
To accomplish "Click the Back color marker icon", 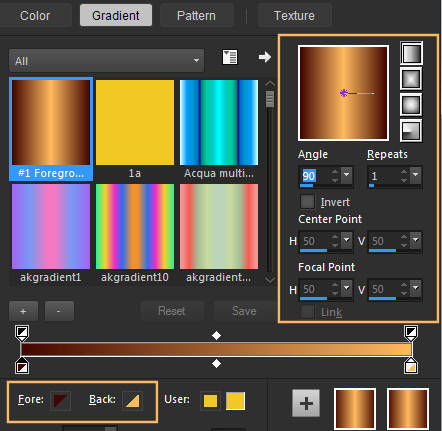I will [x=132, y=400].
